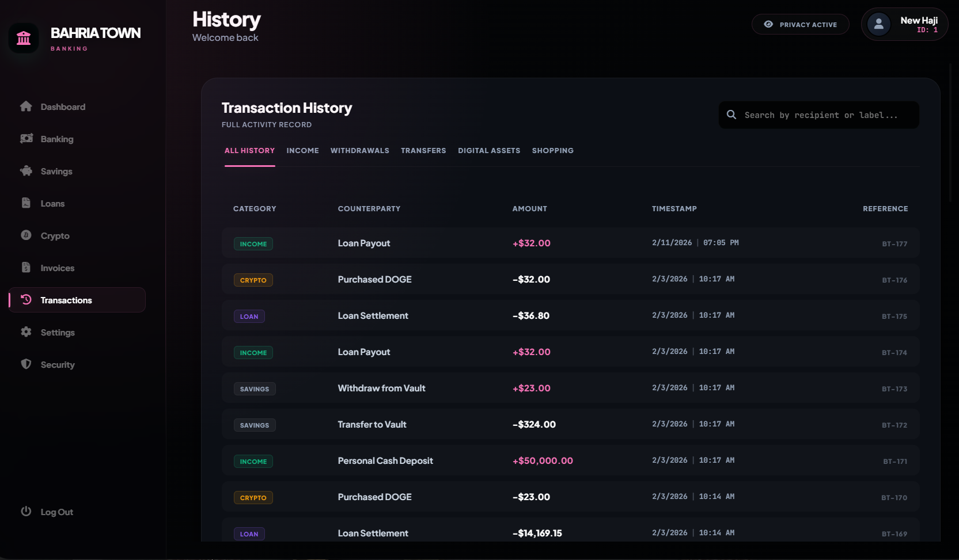The image size is (959, 560).
Task: Open the Dashboard home icon
Action: [26, 106]
